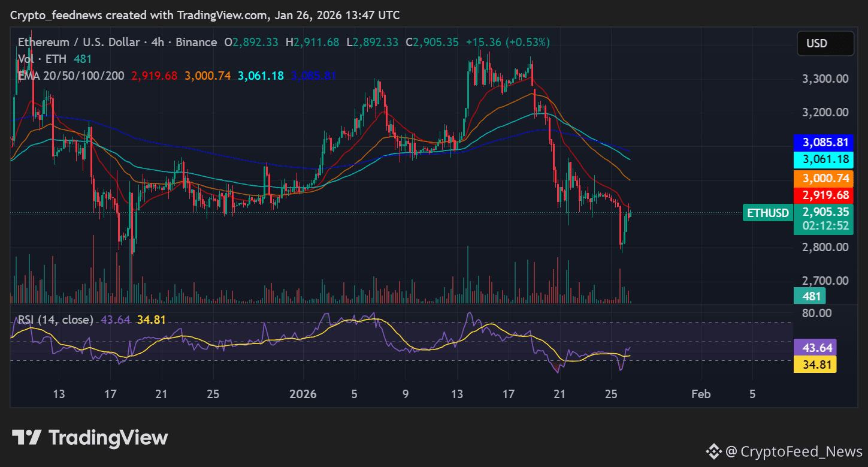Click the cyan 3,061.18 EMA legend value
Viewport: 868px width, 467px height.
pyautogui.click(x=261, y=76)
